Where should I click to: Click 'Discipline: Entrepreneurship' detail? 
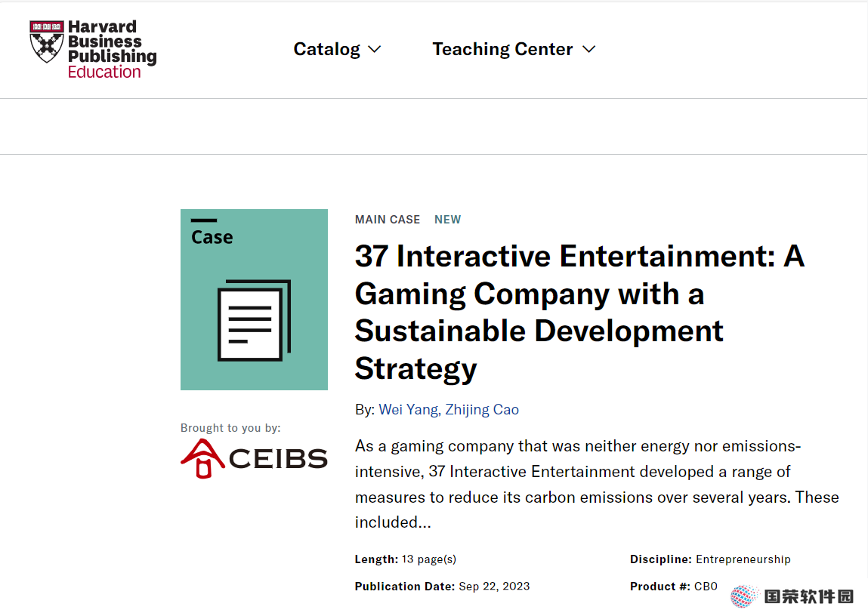pyautogui.click(x=710, y=559)
